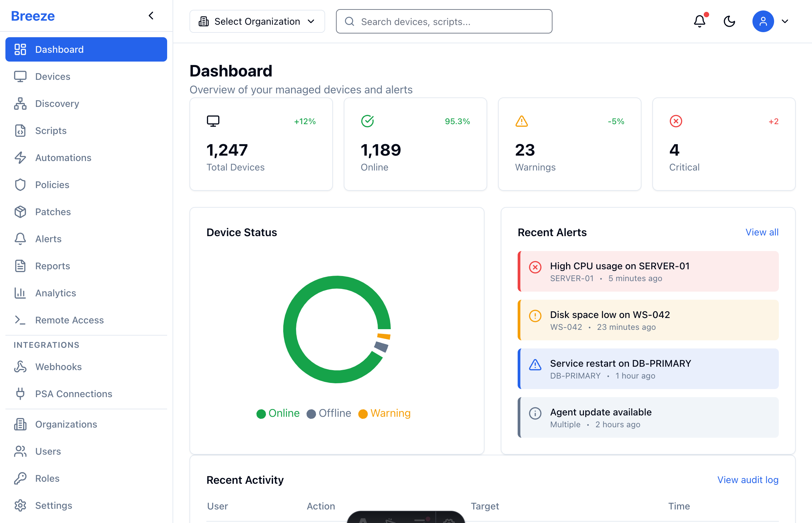The image size is (812, 523).
Task: Click View all recent alerts
Action: (x=762, y=232)
